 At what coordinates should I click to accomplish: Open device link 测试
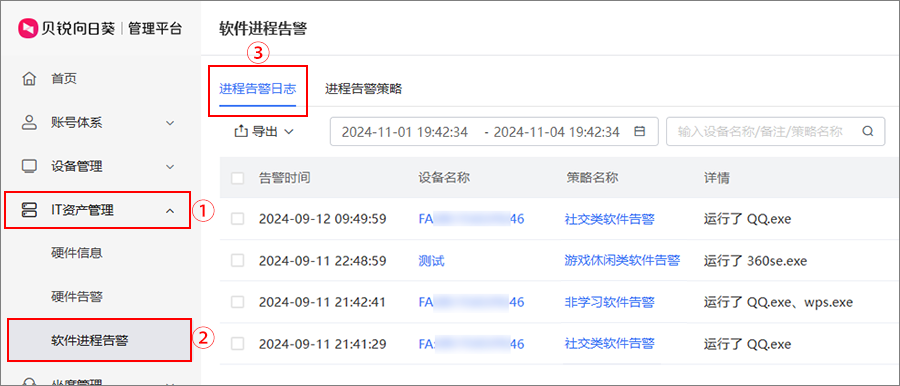432,261
